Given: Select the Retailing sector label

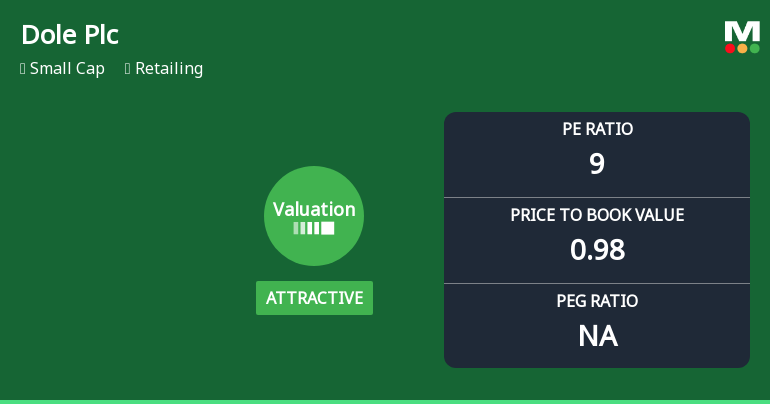Looking at the screenshot, I should (x=169, y=69).
